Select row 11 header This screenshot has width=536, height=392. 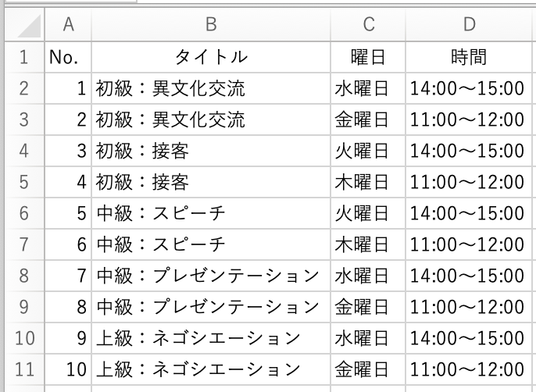(x=22, y=369)
